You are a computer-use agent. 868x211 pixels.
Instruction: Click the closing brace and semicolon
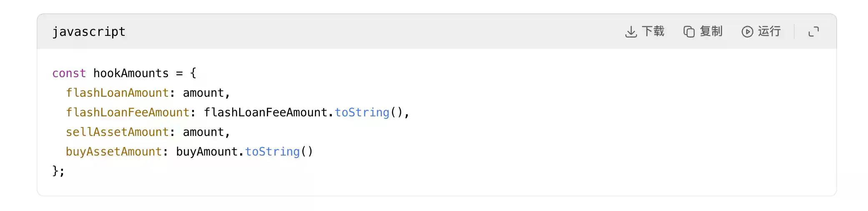click(x=58, y=171)
